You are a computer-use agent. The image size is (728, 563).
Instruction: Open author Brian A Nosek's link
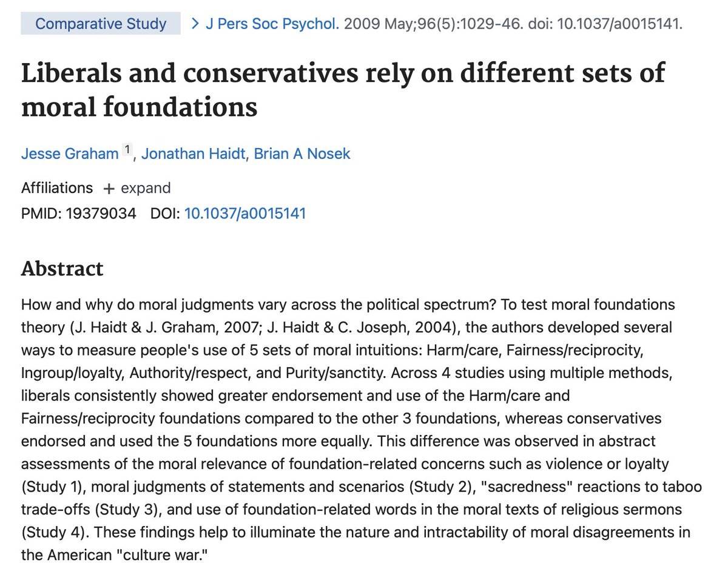[302, 153]
